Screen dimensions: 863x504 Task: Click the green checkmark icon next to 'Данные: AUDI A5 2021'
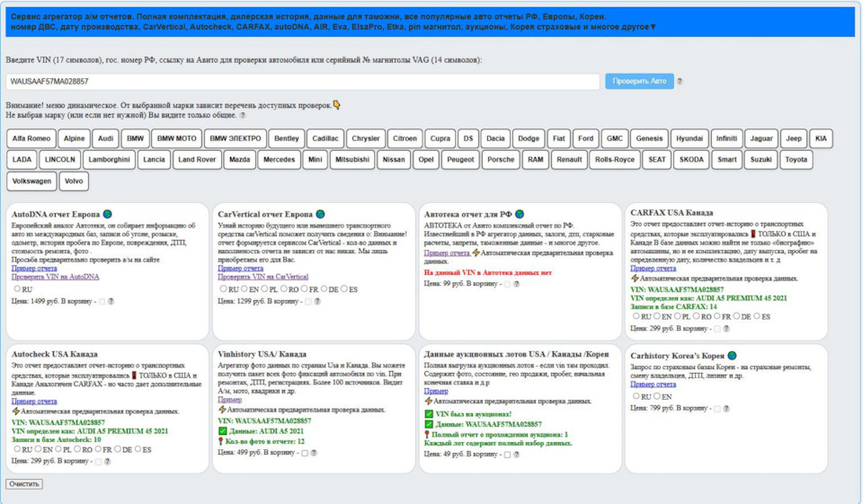223,431
